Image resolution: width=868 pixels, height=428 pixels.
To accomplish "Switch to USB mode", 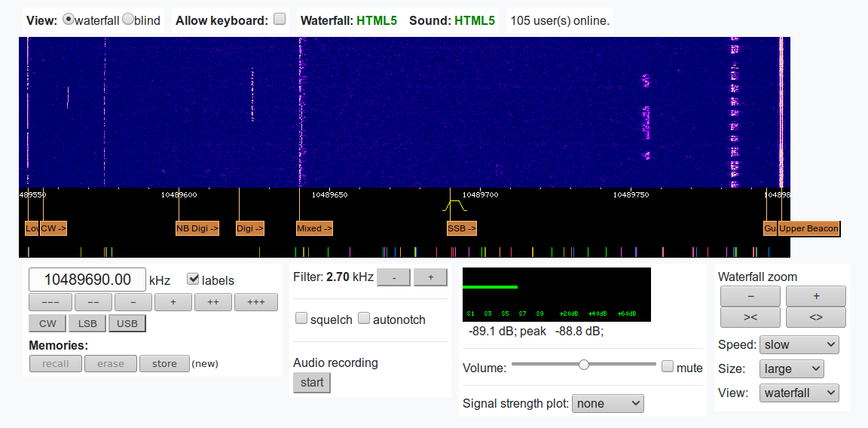I will [x=127, y=323].
